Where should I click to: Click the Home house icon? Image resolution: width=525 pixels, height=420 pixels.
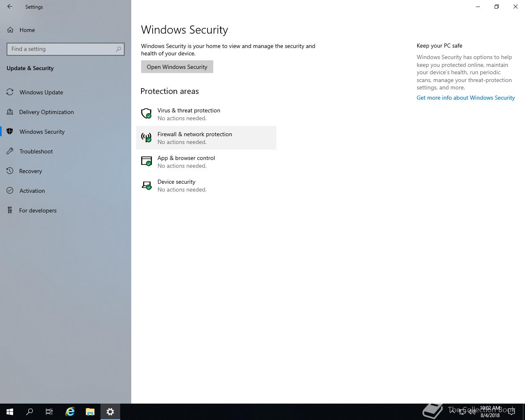11,30
